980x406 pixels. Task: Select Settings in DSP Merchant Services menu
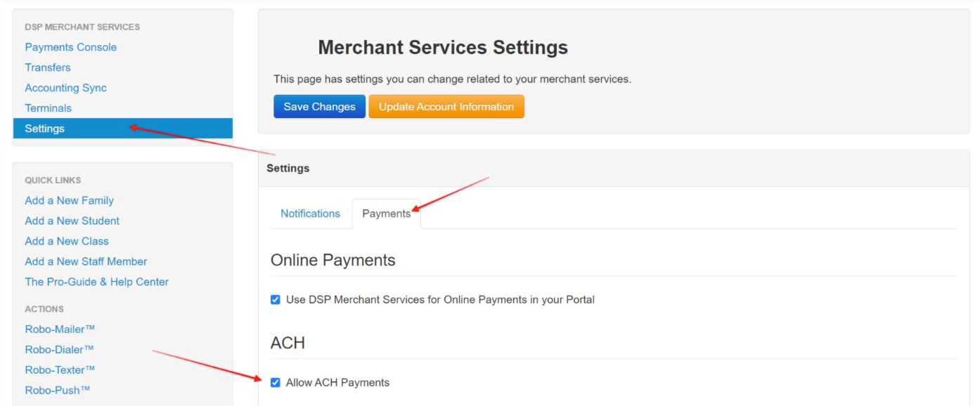pos(123,129)
